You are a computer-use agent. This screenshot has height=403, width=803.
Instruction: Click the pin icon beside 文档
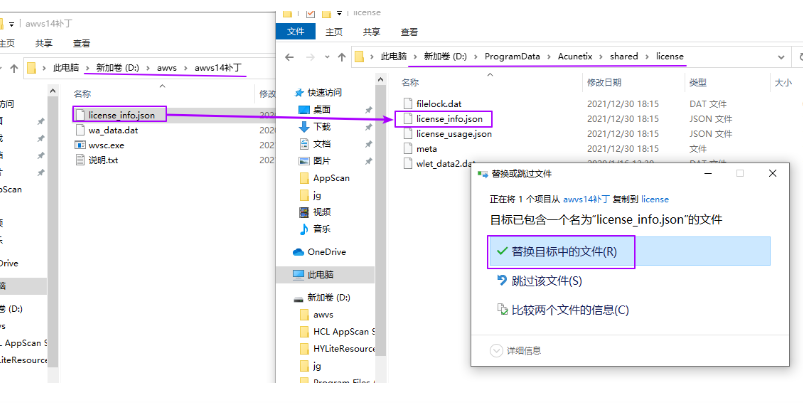[x=368, y=144]
